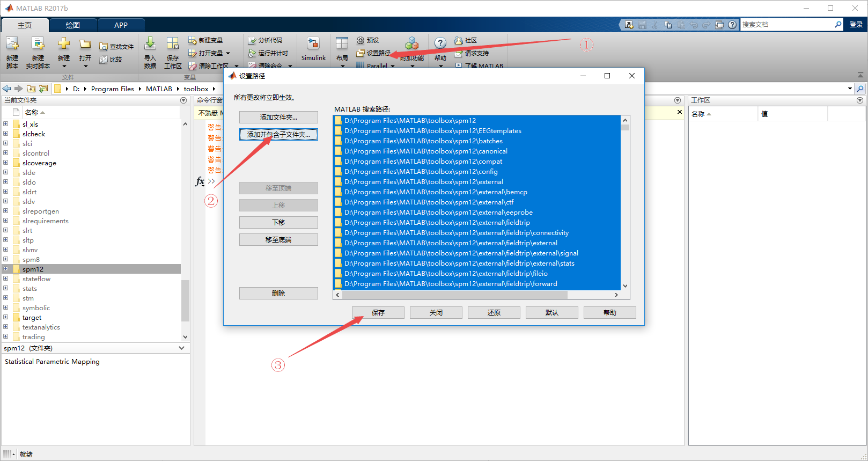Expand the spm12 folder tree node
The width and height of the screenshot is (868, 461).
6,269
